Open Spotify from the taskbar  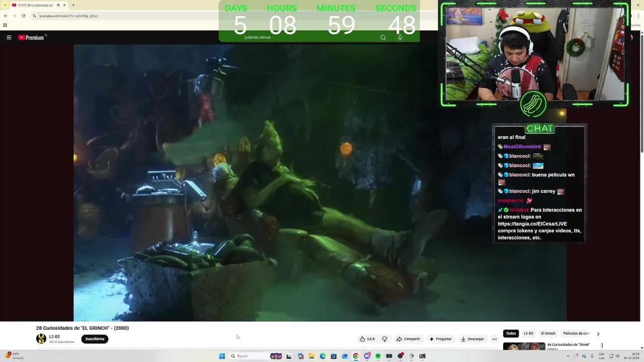[378, 356]
